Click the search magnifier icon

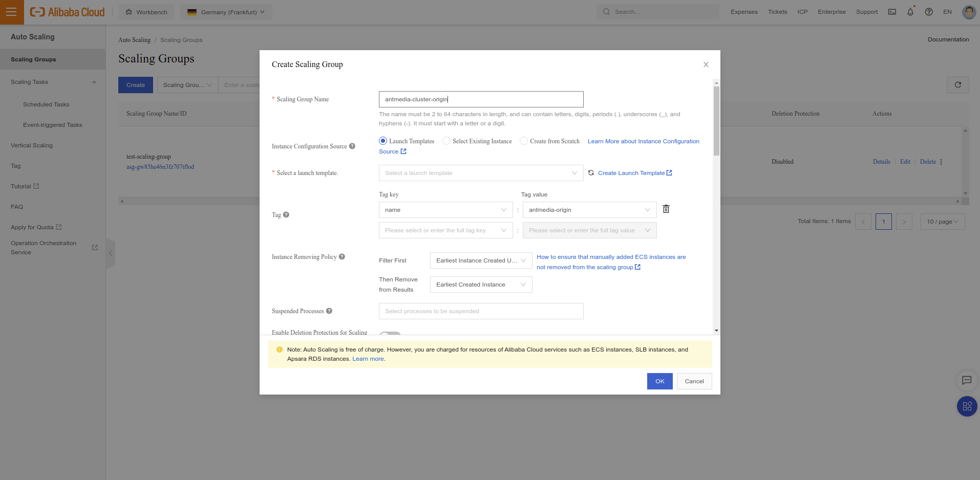606,12
